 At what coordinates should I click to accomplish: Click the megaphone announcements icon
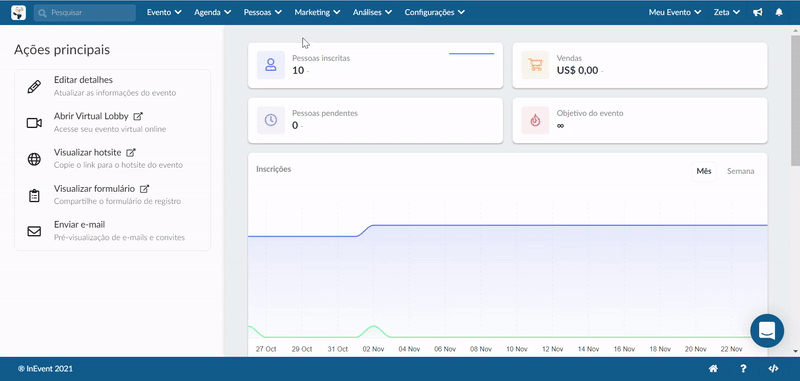coord(758,12)
